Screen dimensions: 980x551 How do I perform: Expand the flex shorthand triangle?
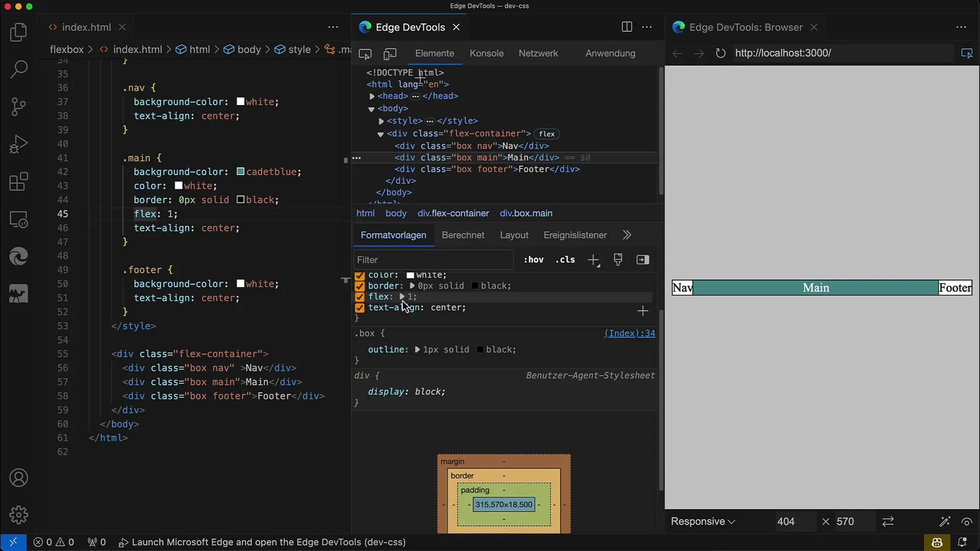(402, 296)
